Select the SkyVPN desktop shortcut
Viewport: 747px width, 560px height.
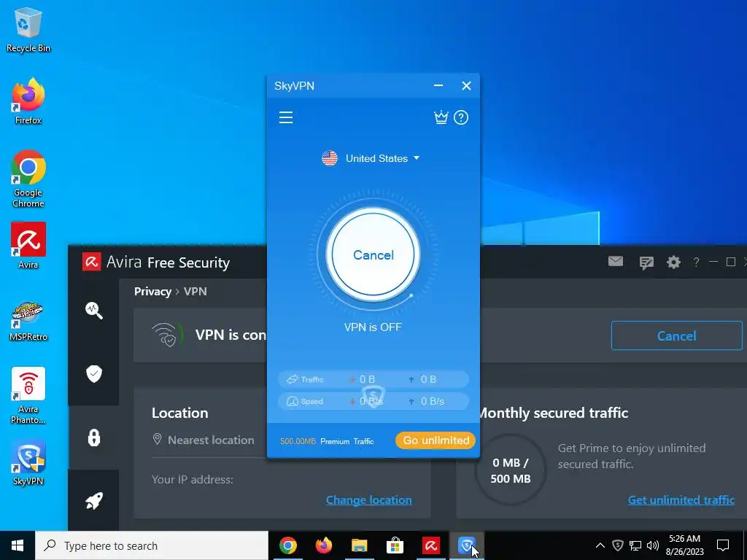click(28, 463)
